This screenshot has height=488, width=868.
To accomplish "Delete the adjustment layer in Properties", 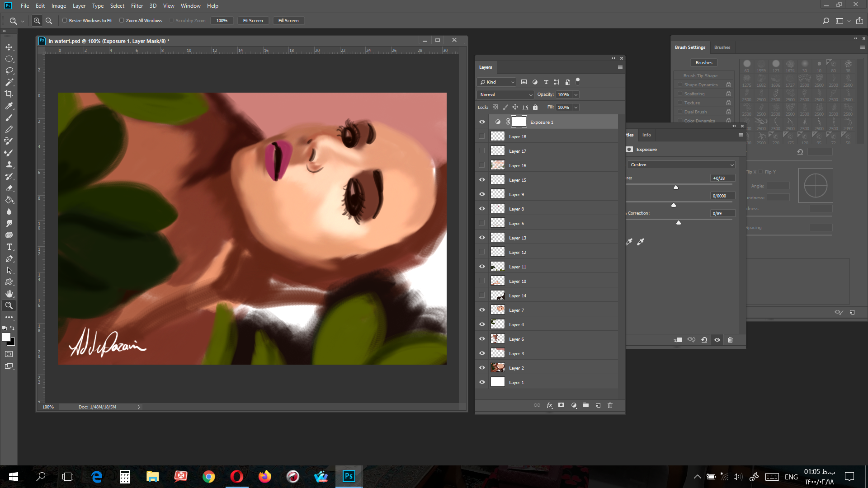I will (x=730, y=340).
